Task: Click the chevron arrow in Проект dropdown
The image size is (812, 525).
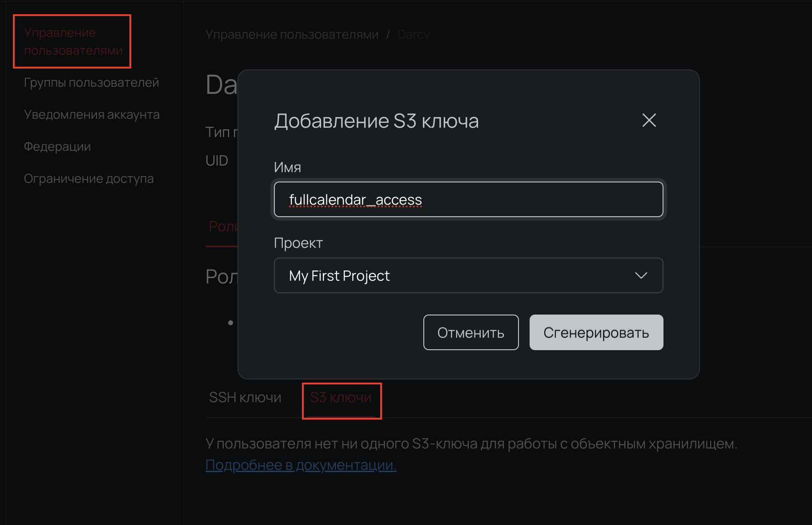Action: tap(641, 275)
